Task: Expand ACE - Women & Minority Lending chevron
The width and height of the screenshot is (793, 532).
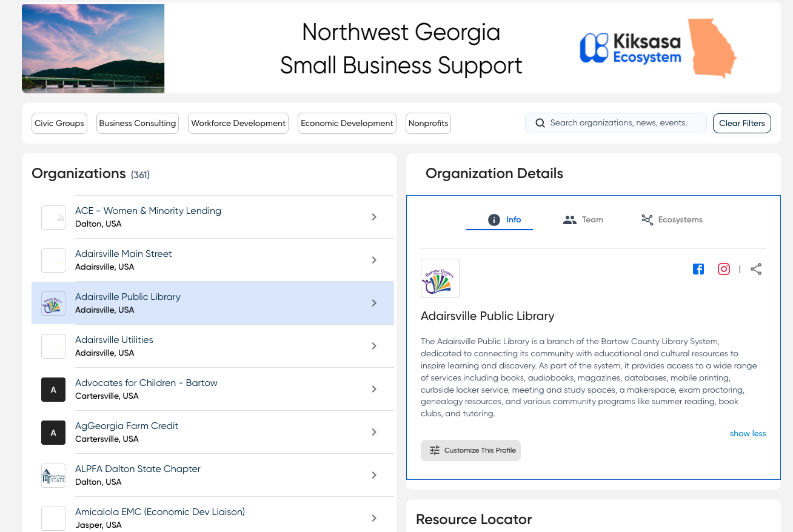Action: [x=374, y=217]
